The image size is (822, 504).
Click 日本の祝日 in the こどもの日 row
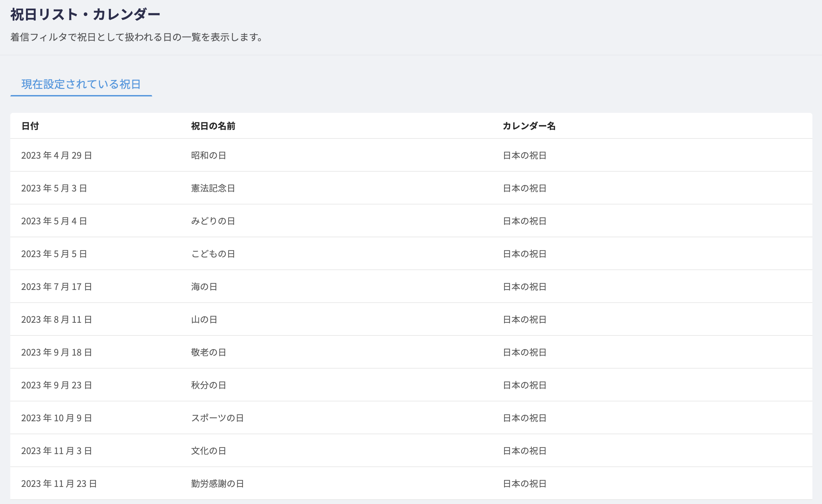tap(525, 254)
